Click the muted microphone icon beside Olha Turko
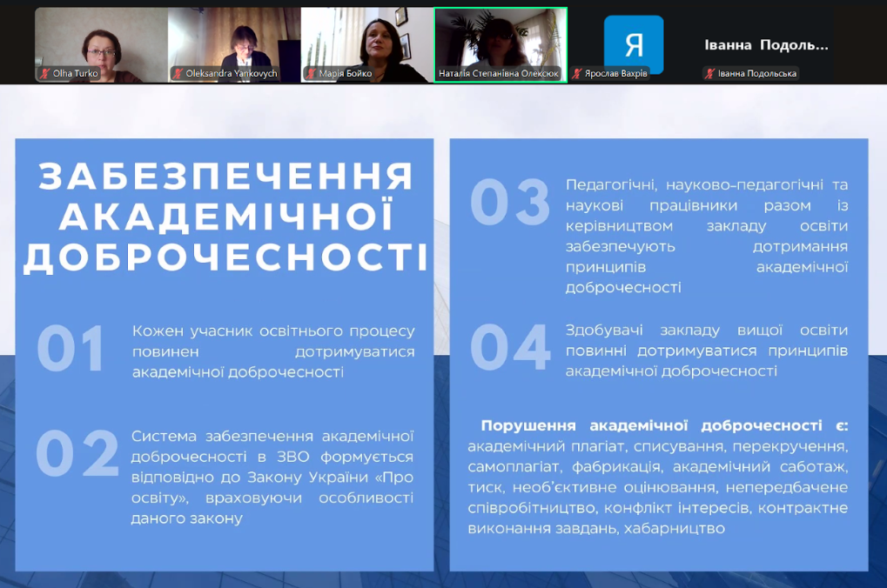 click(44, 74)
